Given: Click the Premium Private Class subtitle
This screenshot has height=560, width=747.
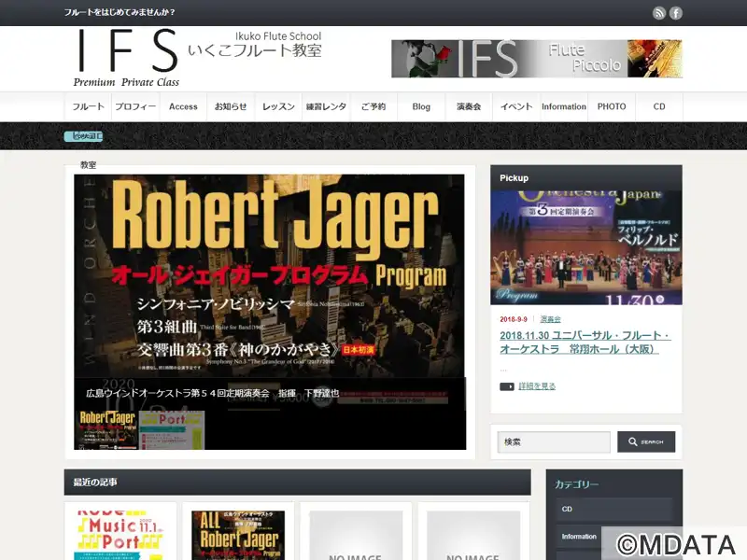Looking at the screenshot, I should pyautogui.click(x=126, y=82).
